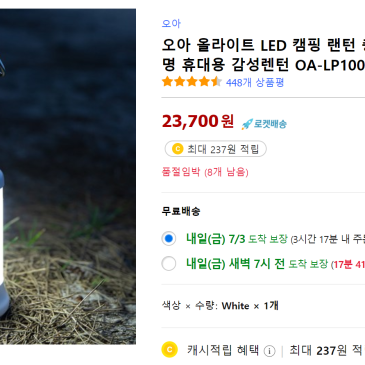This screenshot has width=365, height=365.
Task: Click the 무료배송 label
Action: [181, 211]
